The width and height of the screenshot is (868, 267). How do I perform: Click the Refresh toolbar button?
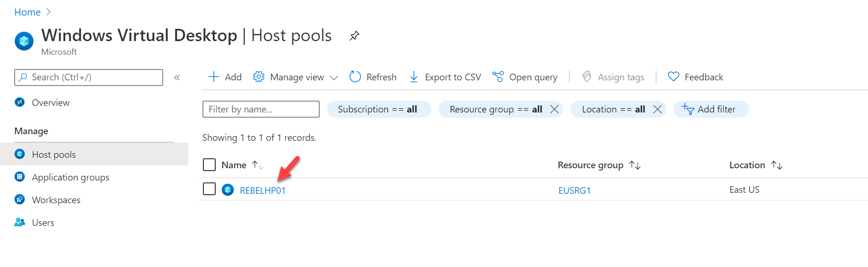coord(373,77)
